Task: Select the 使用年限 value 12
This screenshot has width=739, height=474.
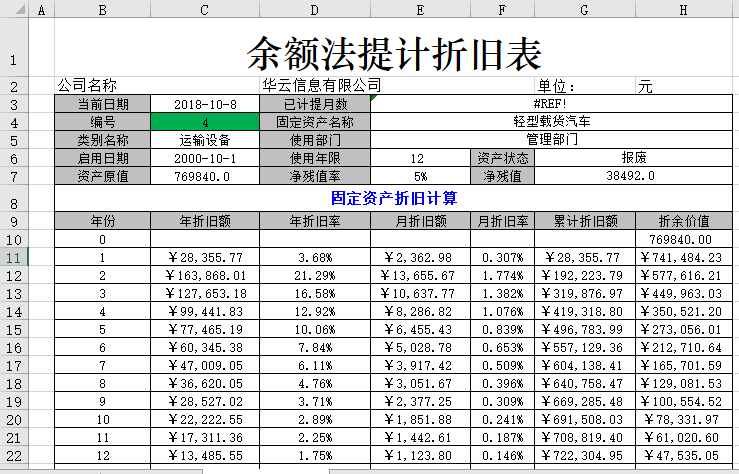Action: point(420,158)
